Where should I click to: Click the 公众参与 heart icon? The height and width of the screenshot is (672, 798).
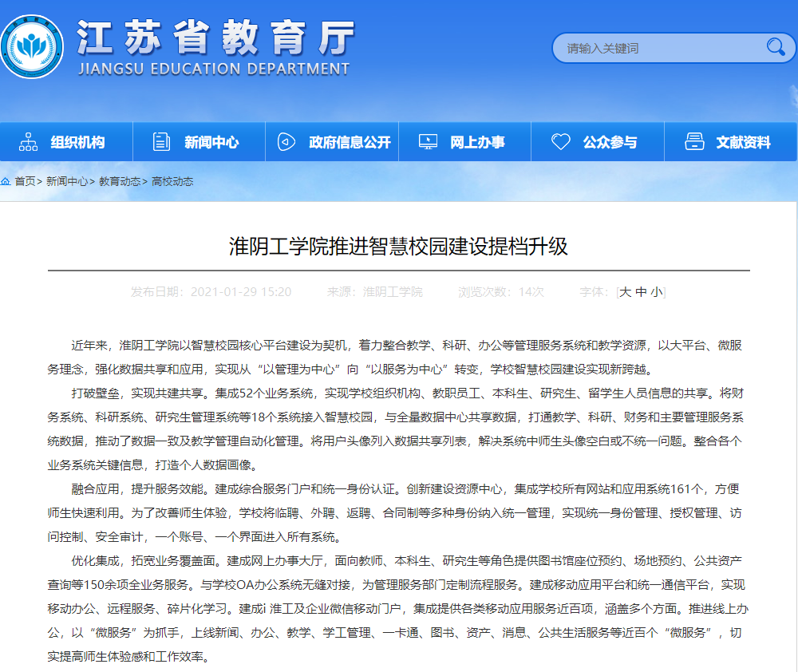tap(561, 141)
